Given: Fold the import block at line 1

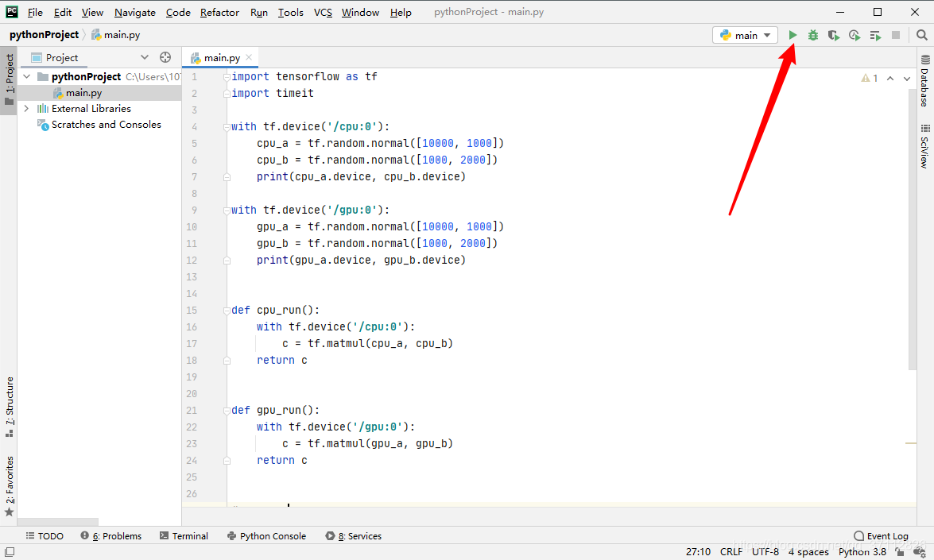Looking at the screenshot, I should 227,77.
